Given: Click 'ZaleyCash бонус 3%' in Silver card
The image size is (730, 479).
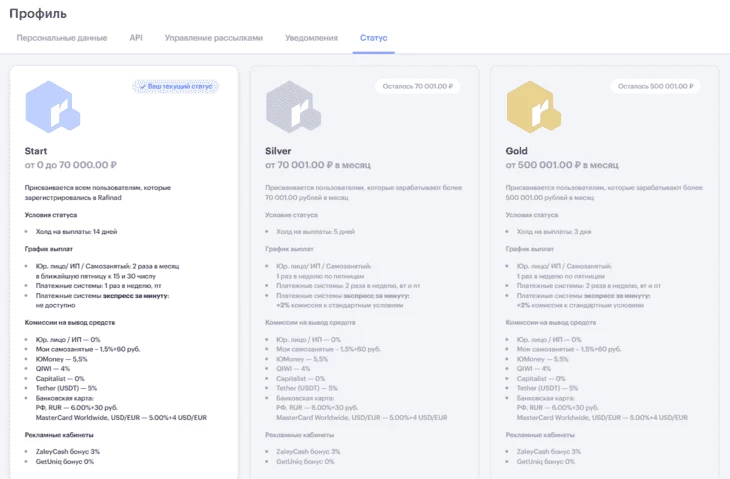Looking at the screenshot, I should 308,452.
